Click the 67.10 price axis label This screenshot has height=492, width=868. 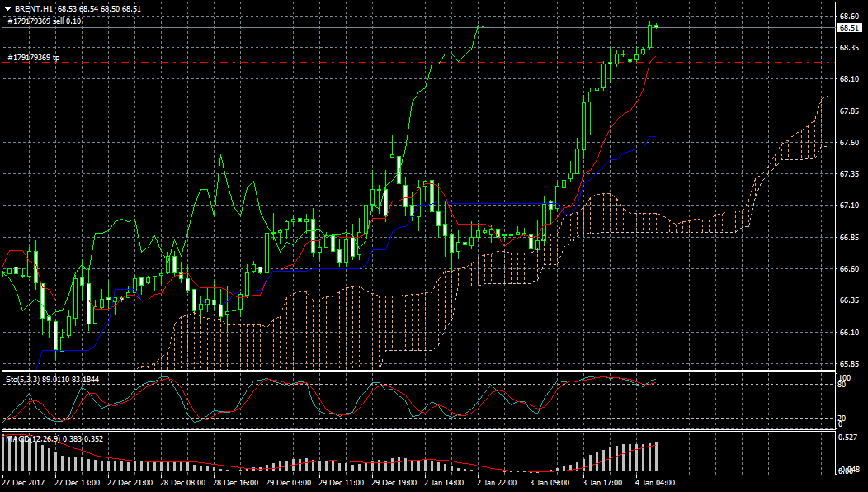[849, 206]
